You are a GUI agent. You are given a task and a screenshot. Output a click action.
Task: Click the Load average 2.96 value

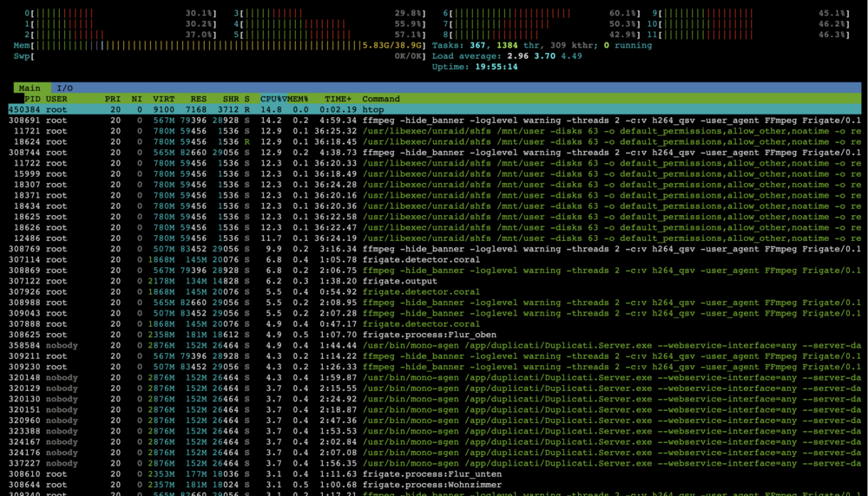point(517,55)
